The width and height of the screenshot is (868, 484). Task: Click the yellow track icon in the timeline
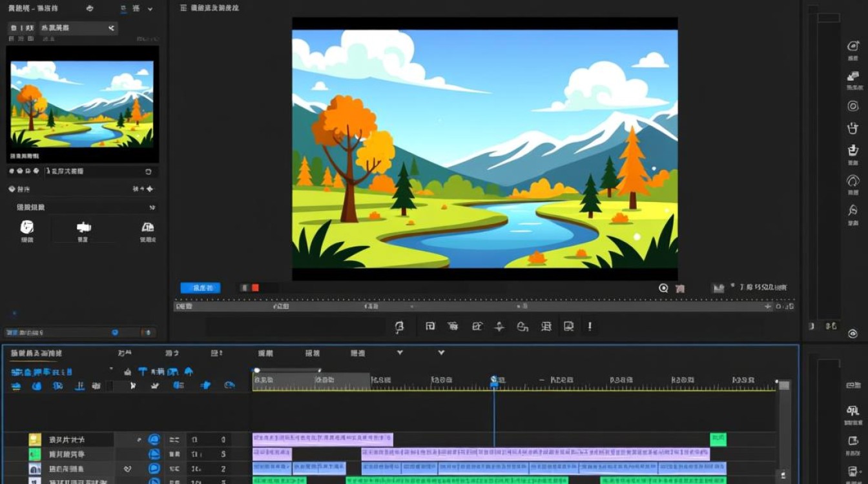point(35,439)
